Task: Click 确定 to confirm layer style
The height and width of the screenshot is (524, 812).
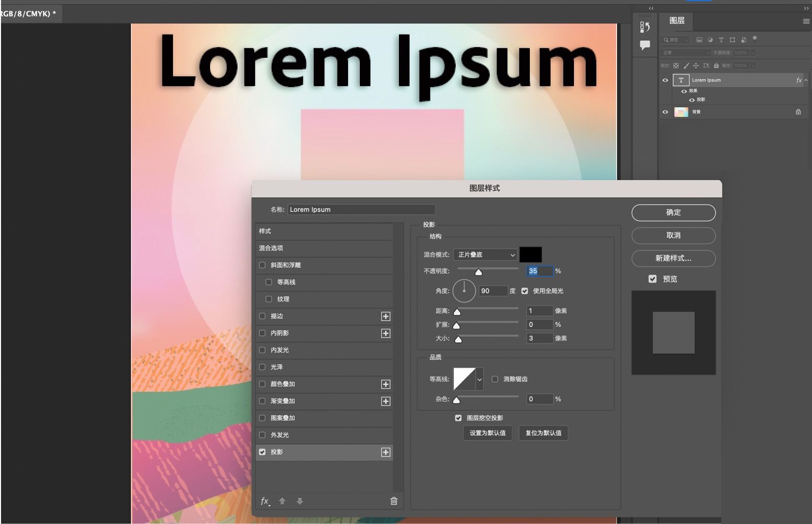Action: 673,213
